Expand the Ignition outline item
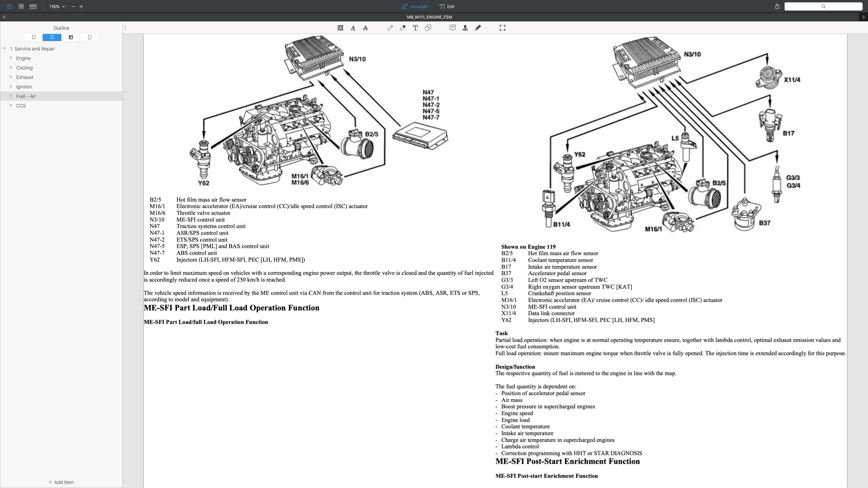Screen dimensions: 868x488 (11, 86)
